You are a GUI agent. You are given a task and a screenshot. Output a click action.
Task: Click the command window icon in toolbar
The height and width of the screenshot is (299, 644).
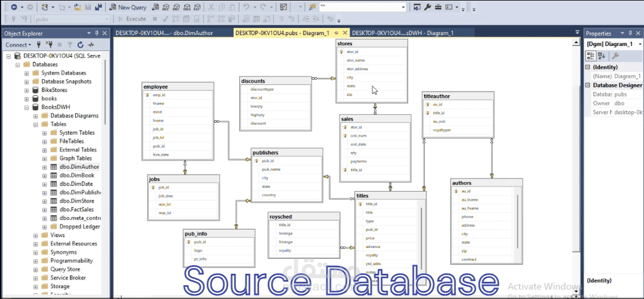point(449,7)
